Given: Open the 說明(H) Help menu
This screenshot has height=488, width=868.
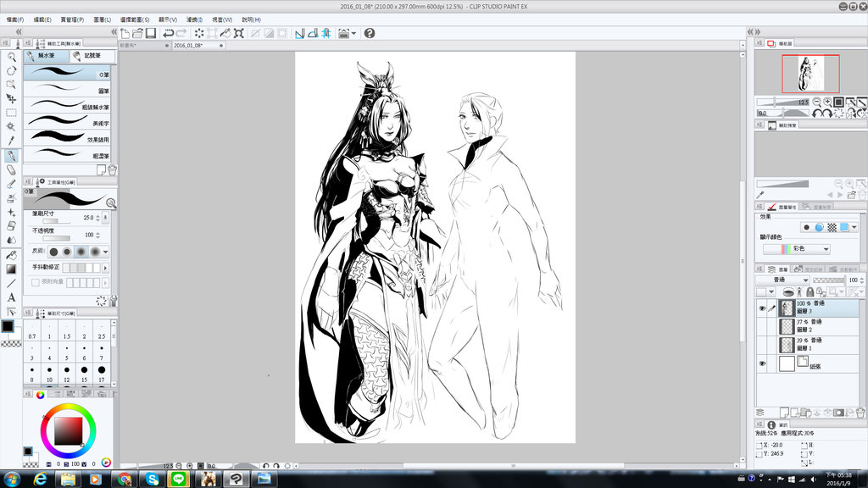Looking at the screenshot, I should [x=251, y=19].
